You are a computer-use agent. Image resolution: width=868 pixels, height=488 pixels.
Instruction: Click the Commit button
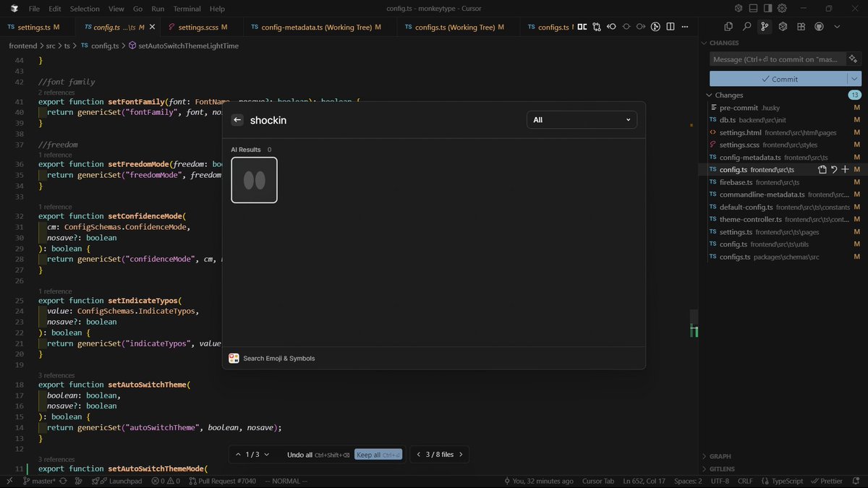coord(778,79)
